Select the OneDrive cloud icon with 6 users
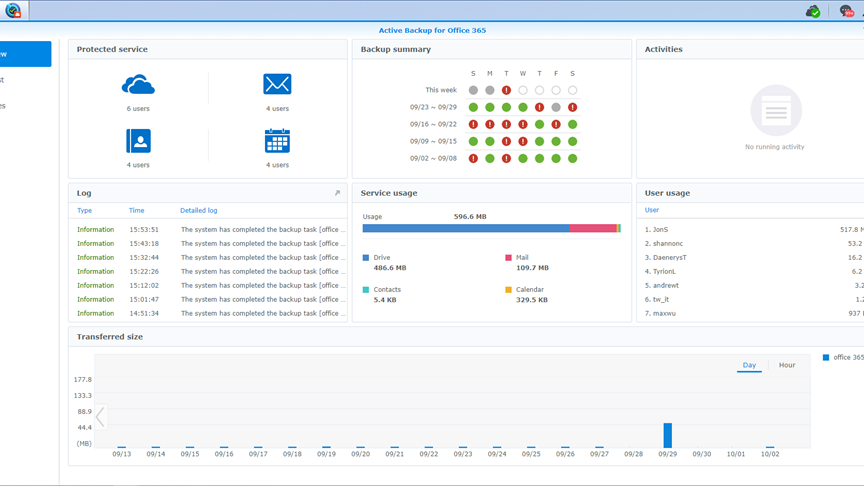The image size is (864, 486). [138, 84]
